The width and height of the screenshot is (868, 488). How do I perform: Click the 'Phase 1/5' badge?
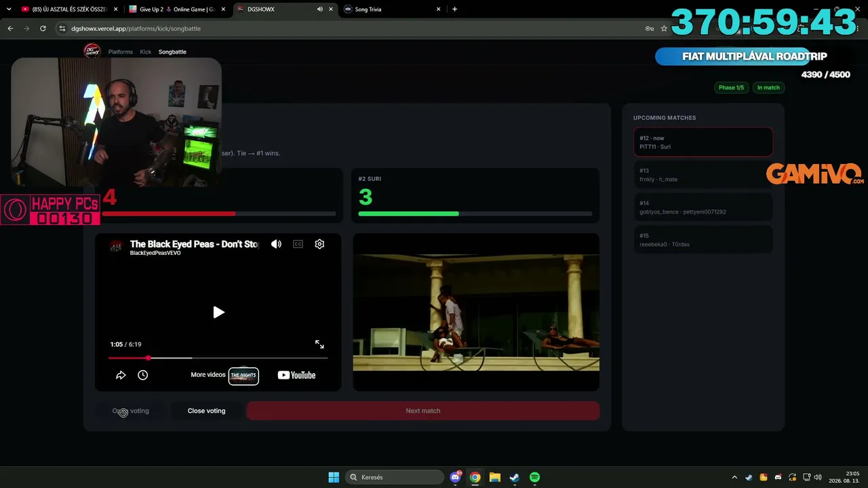tap(731, 87)
